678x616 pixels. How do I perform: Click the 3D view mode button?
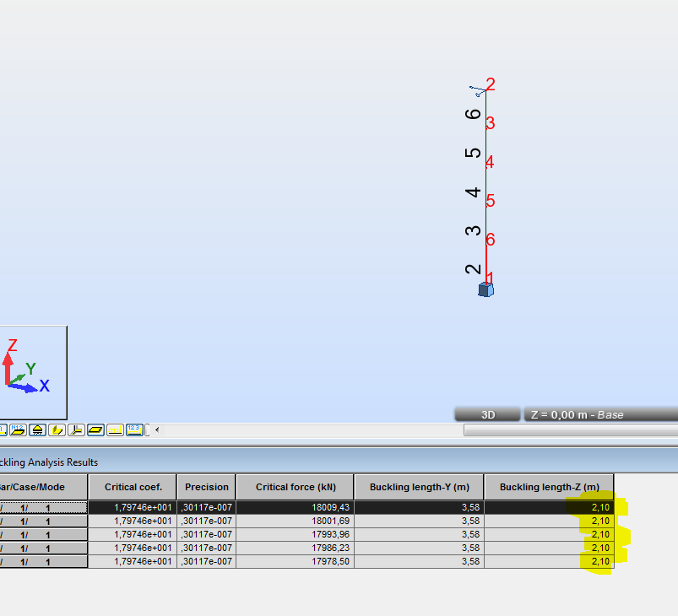click(x=488, y=415)
